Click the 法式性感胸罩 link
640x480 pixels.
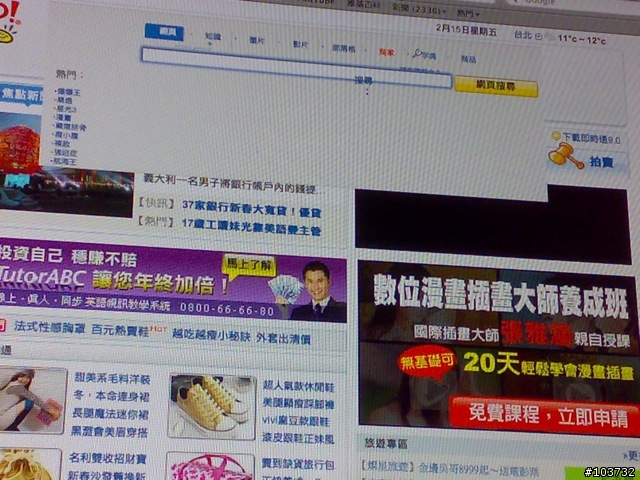click(49, 327)
